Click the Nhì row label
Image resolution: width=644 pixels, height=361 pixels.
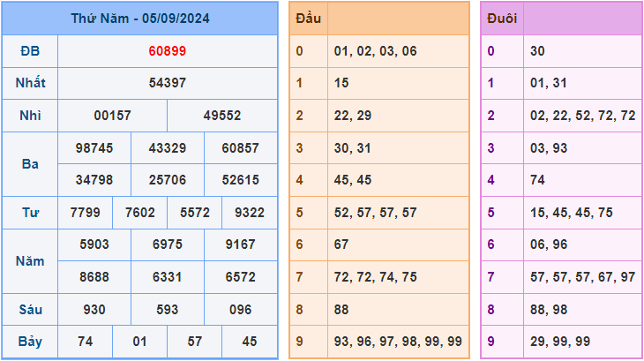tap(30, 116)
